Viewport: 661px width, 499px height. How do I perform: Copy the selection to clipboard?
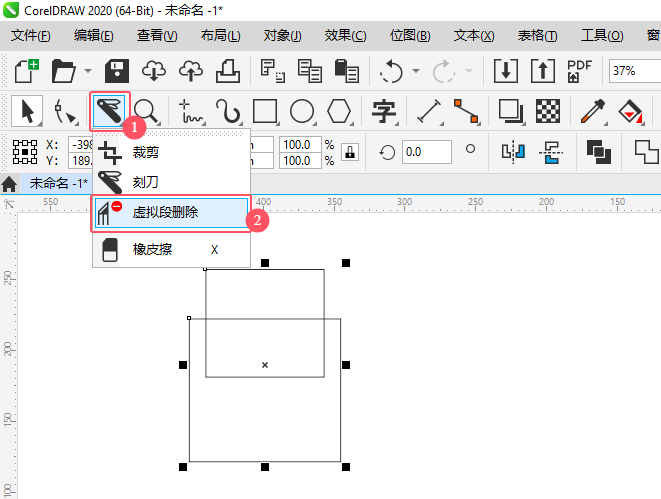[309, 71]
